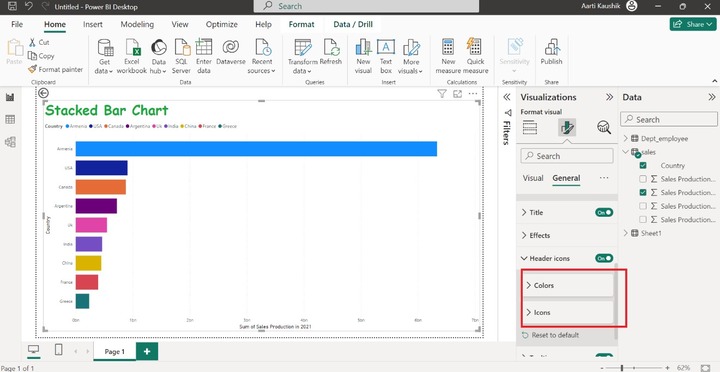Open the File menu
The width and height of the screenshot is (720, 372).
point(17,24)
